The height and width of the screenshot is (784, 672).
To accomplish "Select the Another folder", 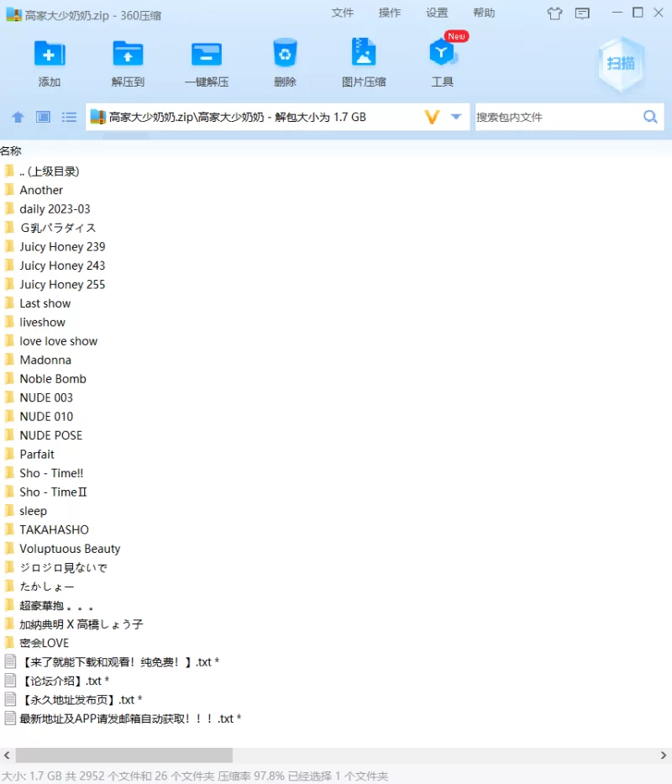I will click(x=41, y=190).
